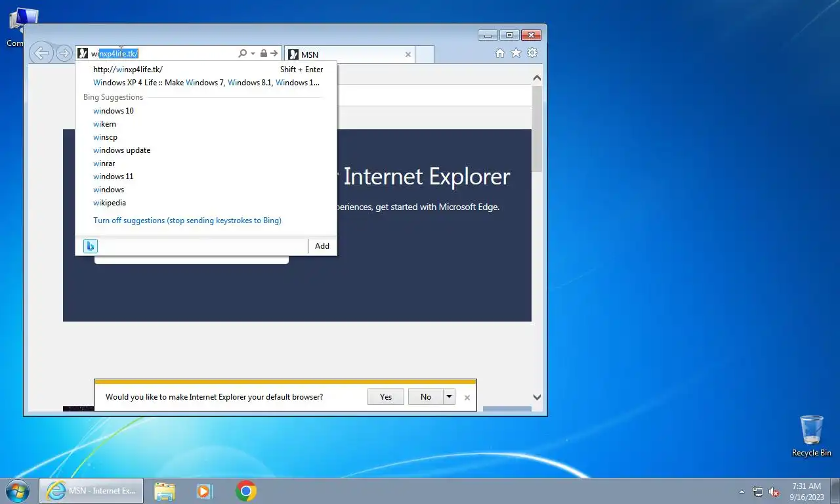The height and width of the screenshot is (504, 840).
Task: Open Favorites star icon
Action: point(516,53)
